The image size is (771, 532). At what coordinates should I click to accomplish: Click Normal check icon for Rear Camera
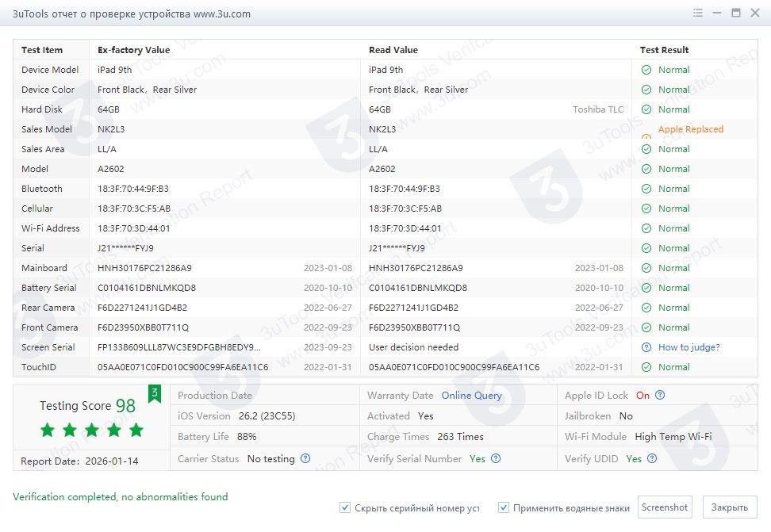(646, 308)
